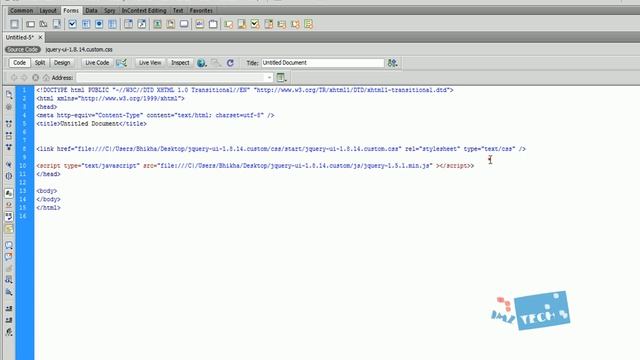Open InContext Editing insert tab
Image resolution: width=640 pixels, height=360 pixels.
(144, 11)
